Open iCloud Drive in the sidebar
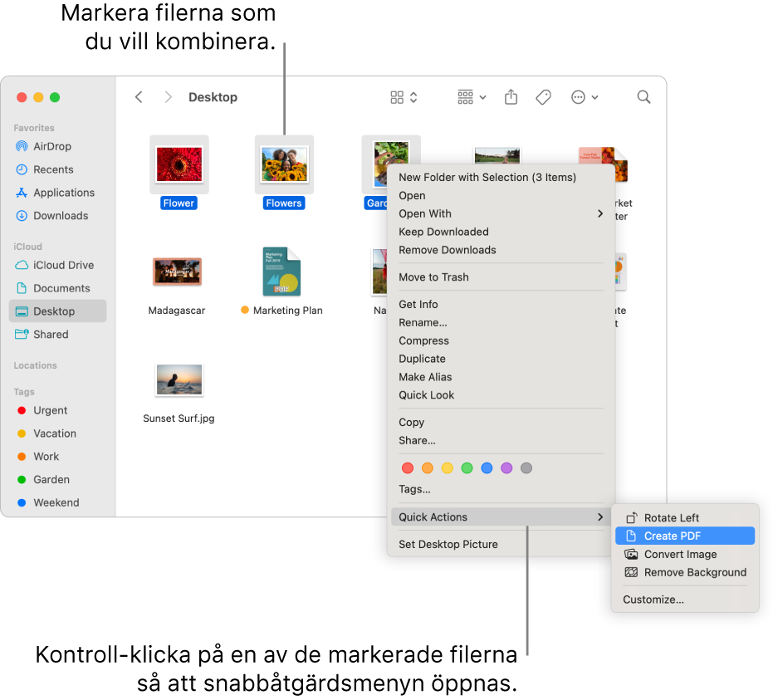This screenshot has height=700, width=773. coord(63,266)
